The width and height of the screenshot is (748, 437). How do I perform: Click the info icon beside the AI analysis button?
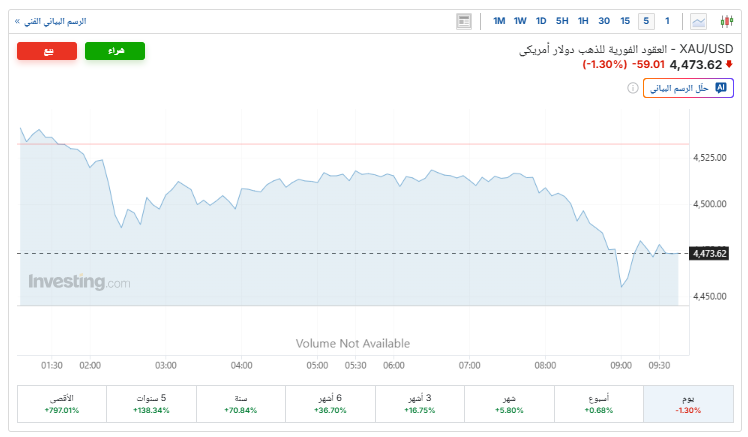point(633,88)
